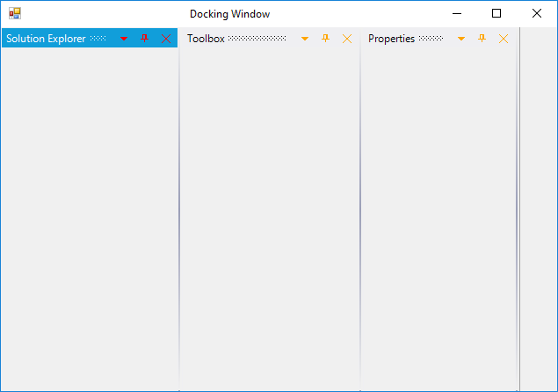This screenshot has height=392, width=558.
Task: Click the Toolbox caption grip dots
Action: [x=257, y=38]
